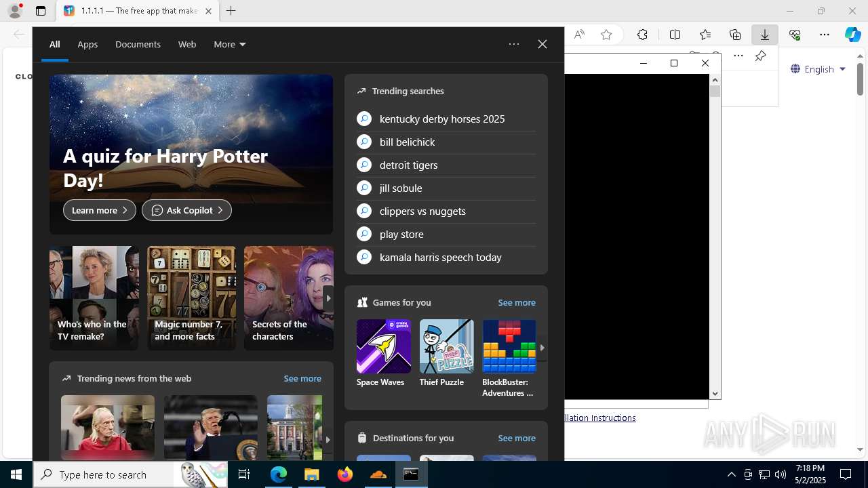Close the Windows search panel
This screenshot has width=868, height=488.
(542, 44)
